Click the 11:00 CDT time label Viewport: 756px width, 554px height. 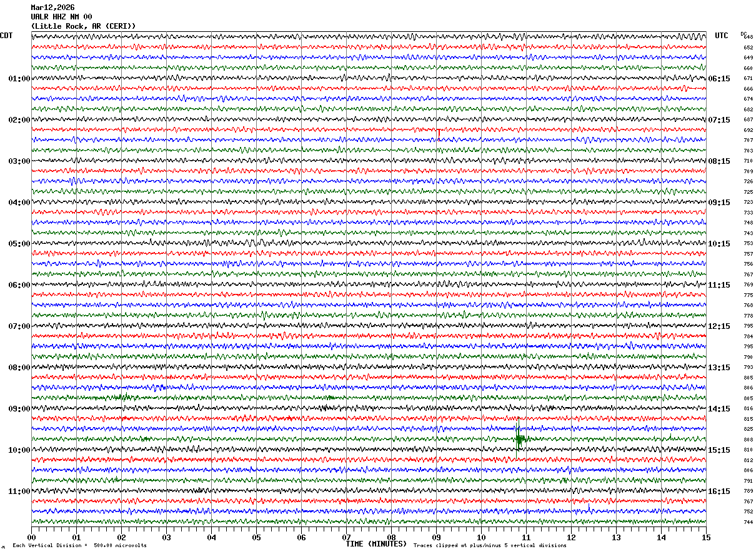19,491
